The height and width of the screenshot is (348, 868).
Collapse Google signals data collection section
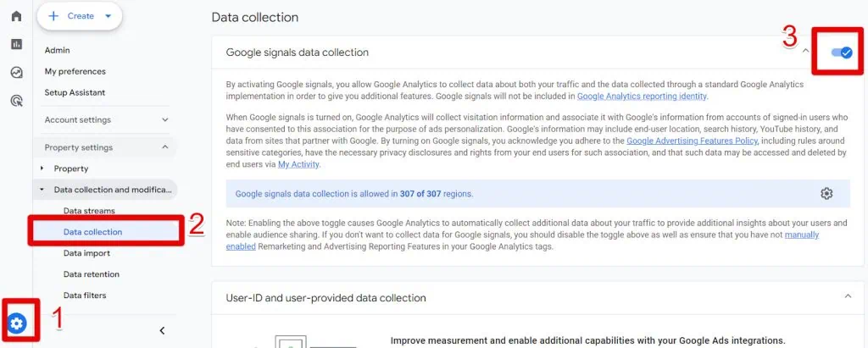[x=805, y=52]
